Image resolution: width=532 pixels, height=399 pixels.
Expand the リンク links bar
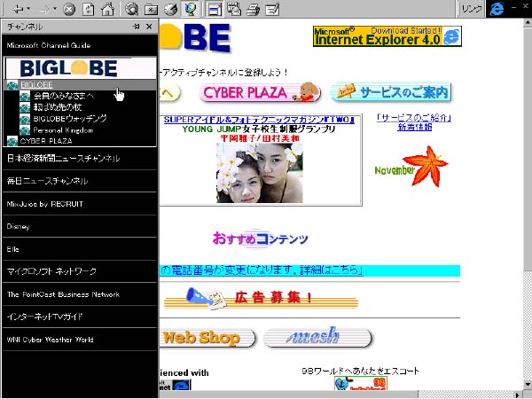click(x=472, y=9)
